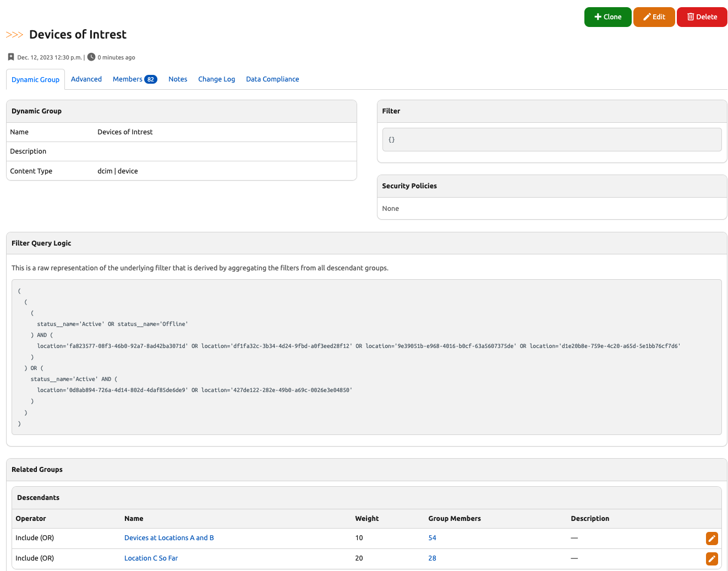Click the Clone button
The height and width of the screenshot is (571, 728).
(x=607, y=17)
